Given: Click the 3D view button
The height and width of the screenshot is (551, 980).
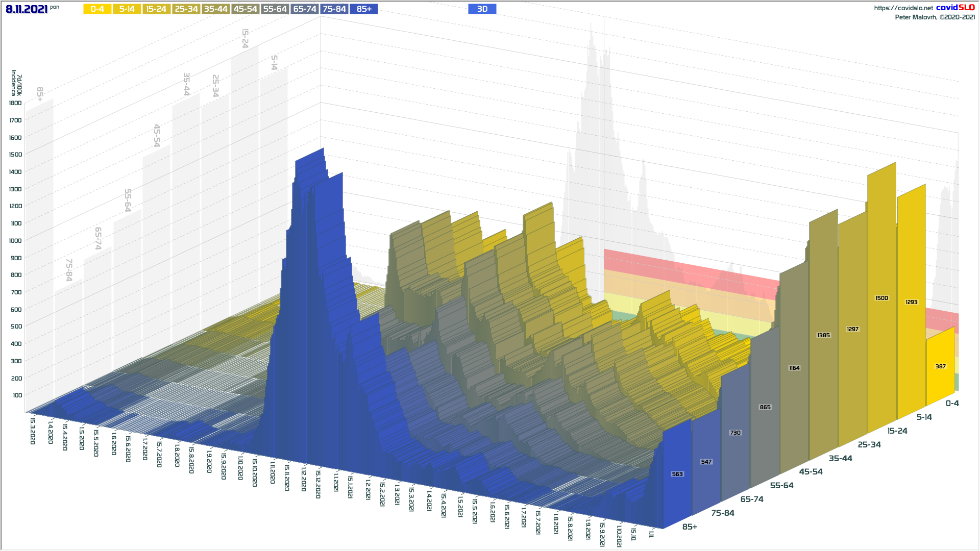Looking at the screenshot, I should [x=482, y=9].
